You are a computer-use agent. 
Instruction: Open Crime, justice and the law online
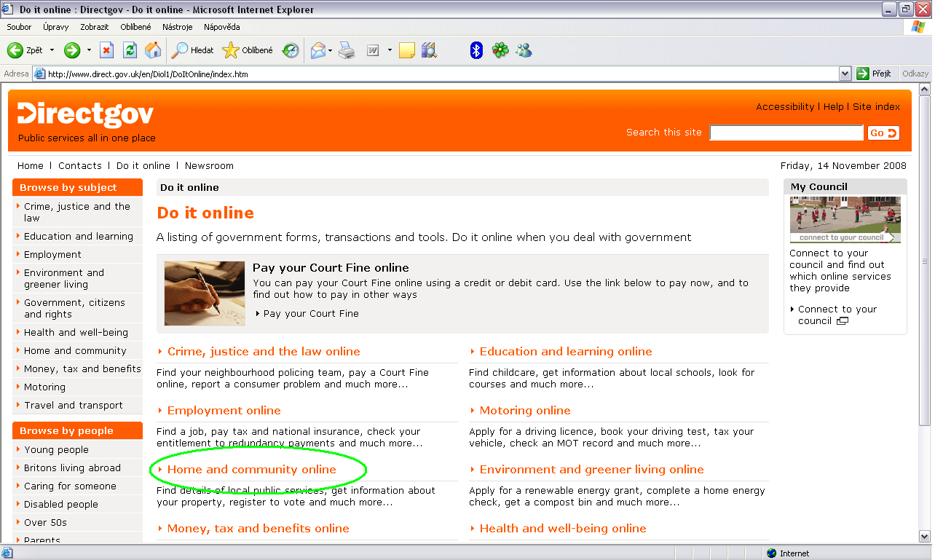tap(264, 351)
